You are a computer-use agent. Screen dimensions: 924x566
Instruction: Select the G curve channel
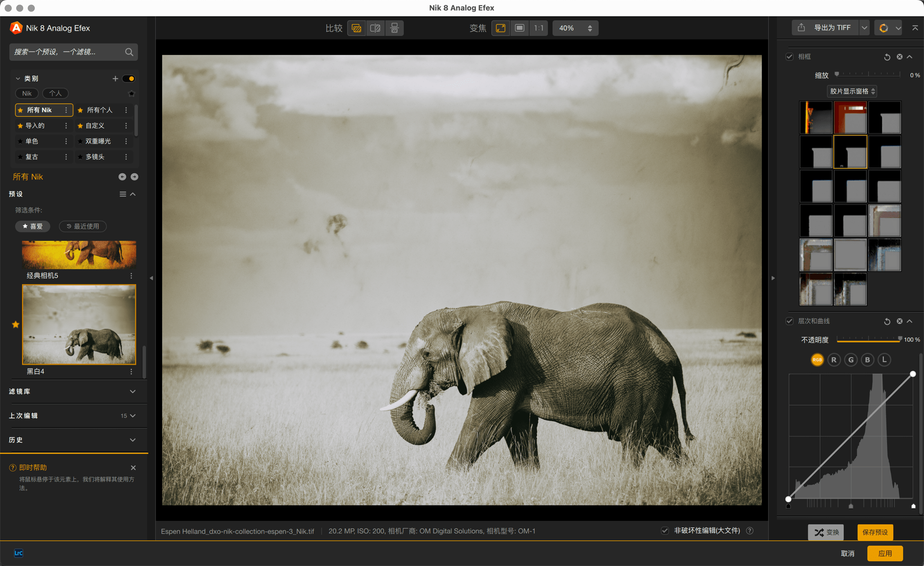(851, 360)
